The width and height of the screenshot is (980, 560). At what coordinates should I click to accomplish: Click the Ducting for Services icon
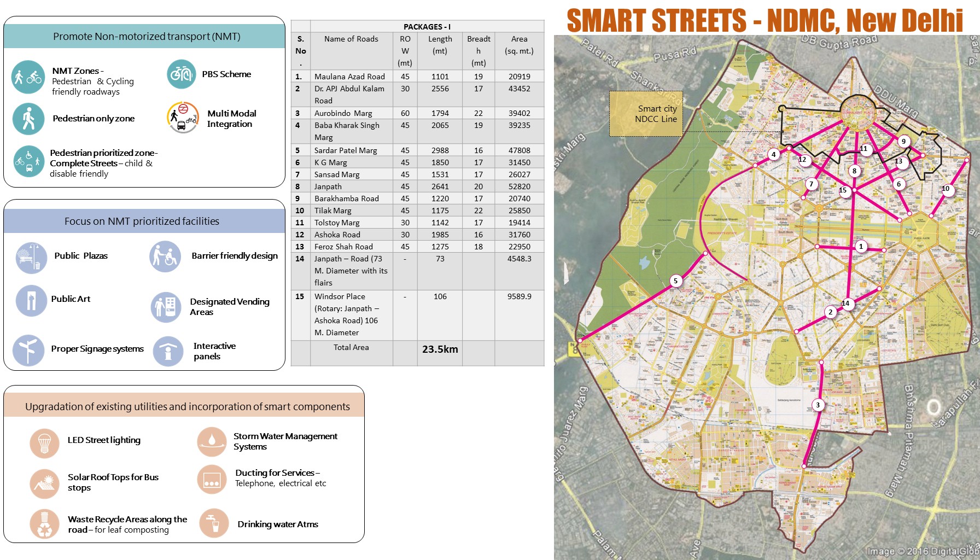tap(212, 480)
